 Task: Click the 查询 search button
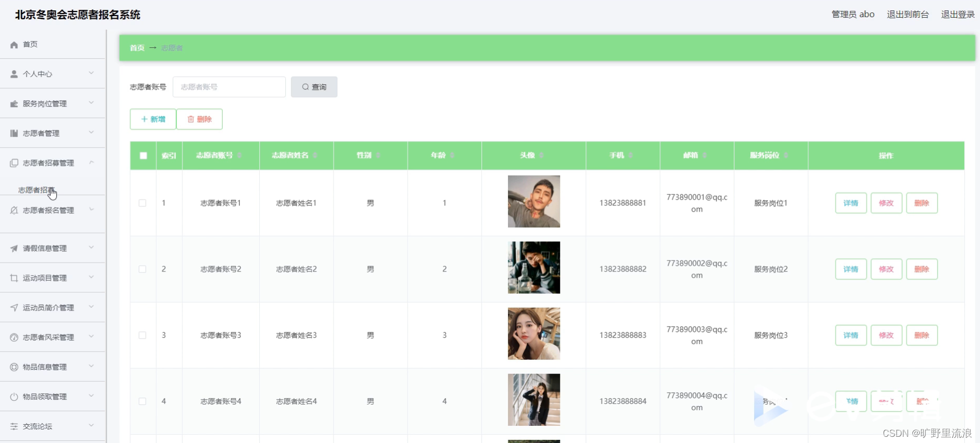pyautogui.click(x=314, y=87)
